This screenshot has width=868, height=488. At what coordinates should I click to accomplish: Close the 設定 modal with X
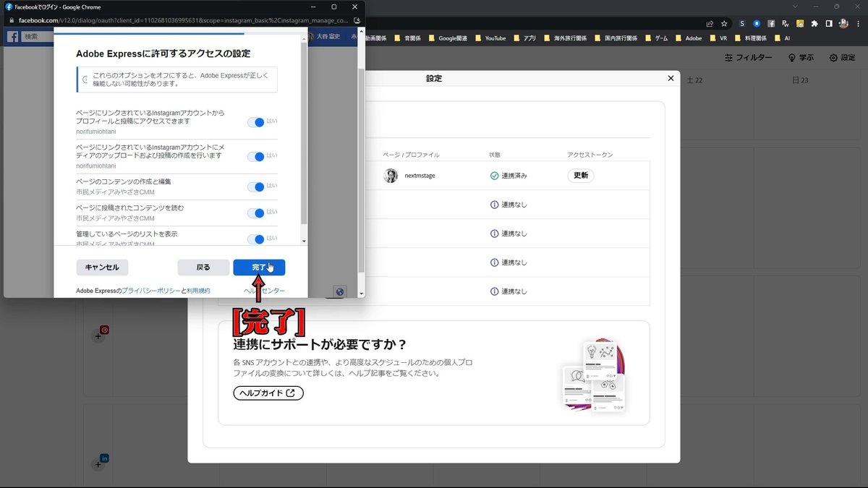[671, 78]
